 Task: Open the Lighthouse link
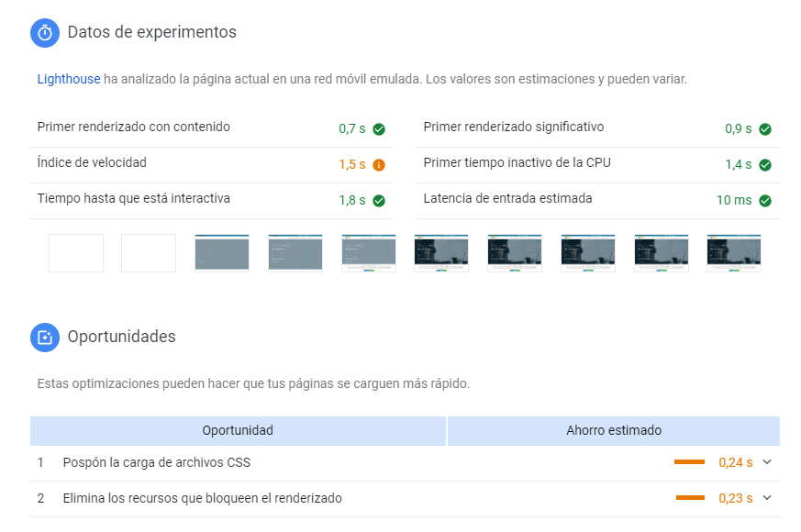click(69, 79)
